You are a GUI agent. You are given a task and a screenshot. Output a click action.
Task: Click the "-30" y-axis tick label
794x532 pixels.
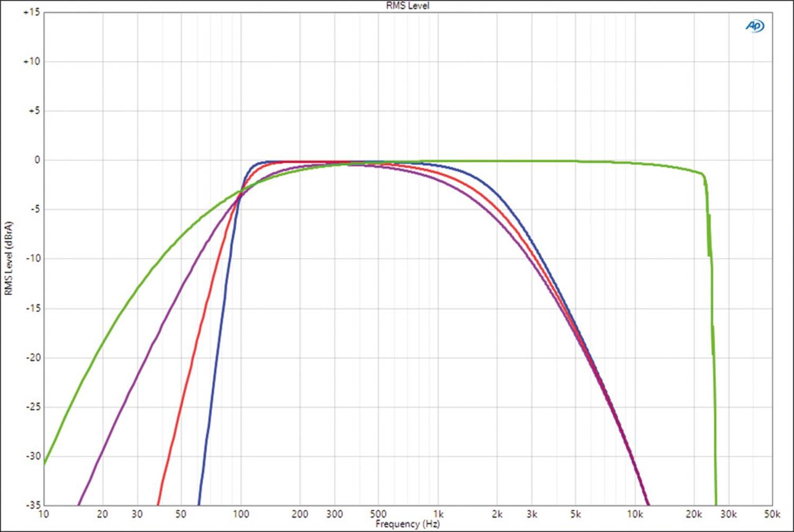(x=33, y=456)
